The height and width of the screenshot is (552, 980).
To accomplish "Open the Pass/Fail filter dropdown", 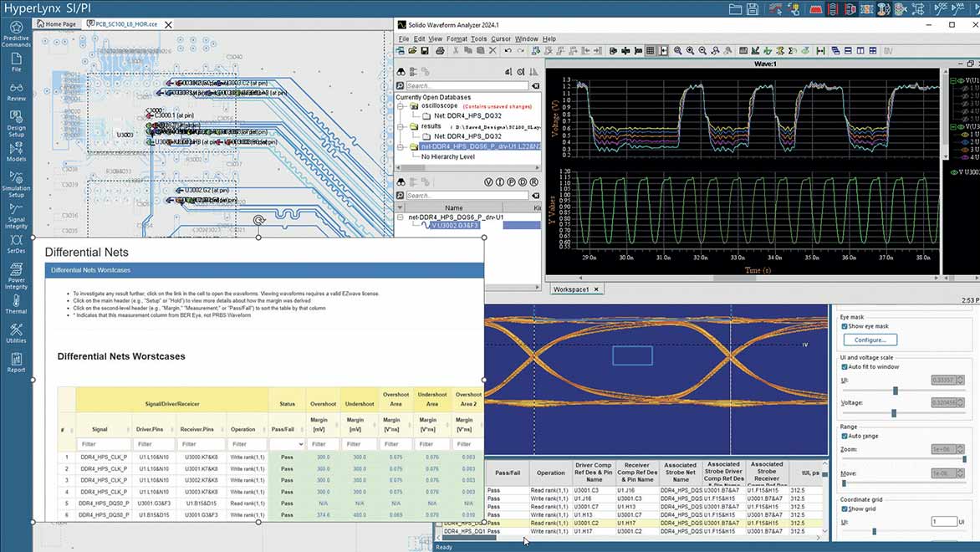I will pos(287,444).
